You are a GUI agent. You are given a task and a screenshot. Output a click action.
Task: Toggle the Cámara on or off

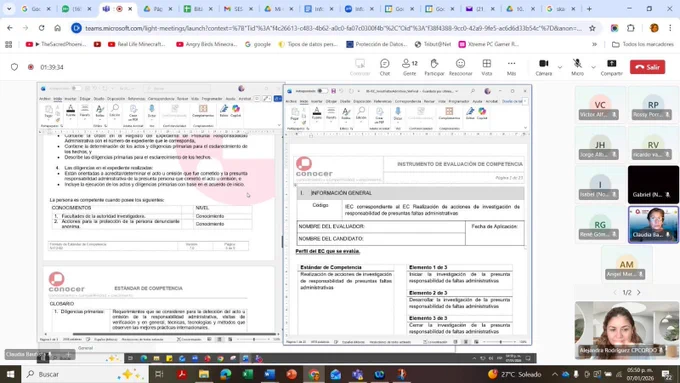tap(543, 67)
